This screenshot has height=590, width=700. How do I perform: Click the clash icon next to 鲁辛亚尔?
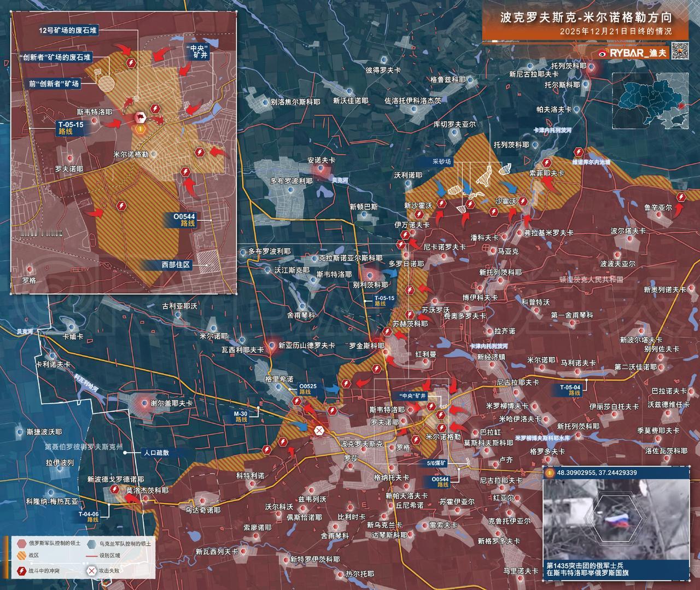click(x=681, y=197)
